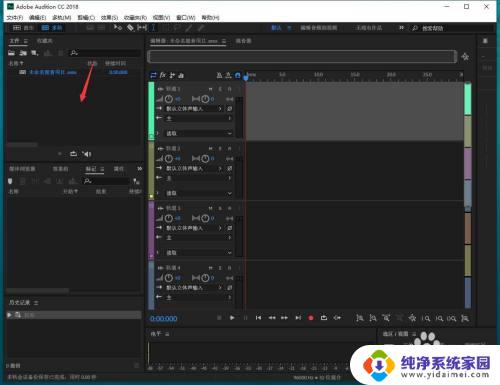
Task: Toggle the inputs/outputs track view icon
Action: tap(153, 75)
